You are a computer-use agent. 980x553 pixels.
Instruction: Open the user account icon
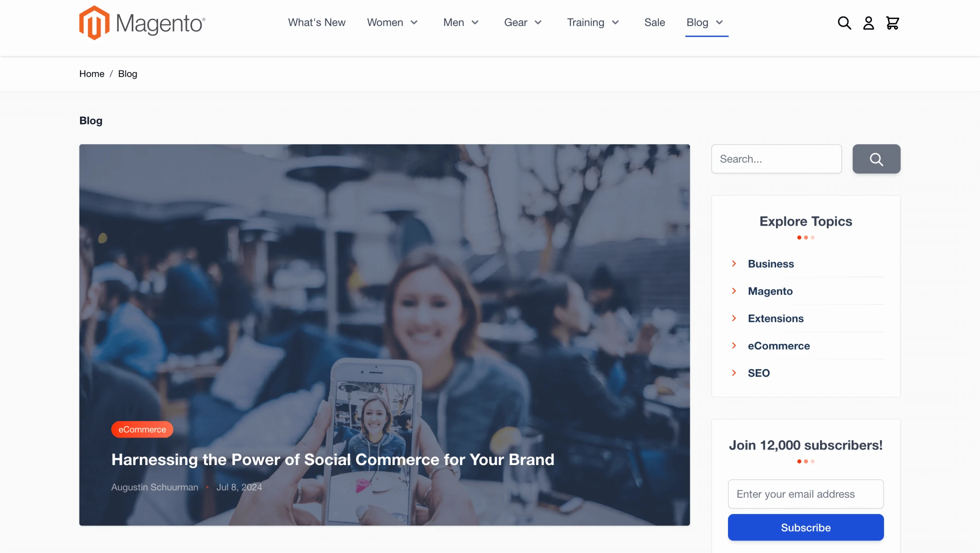868,23
